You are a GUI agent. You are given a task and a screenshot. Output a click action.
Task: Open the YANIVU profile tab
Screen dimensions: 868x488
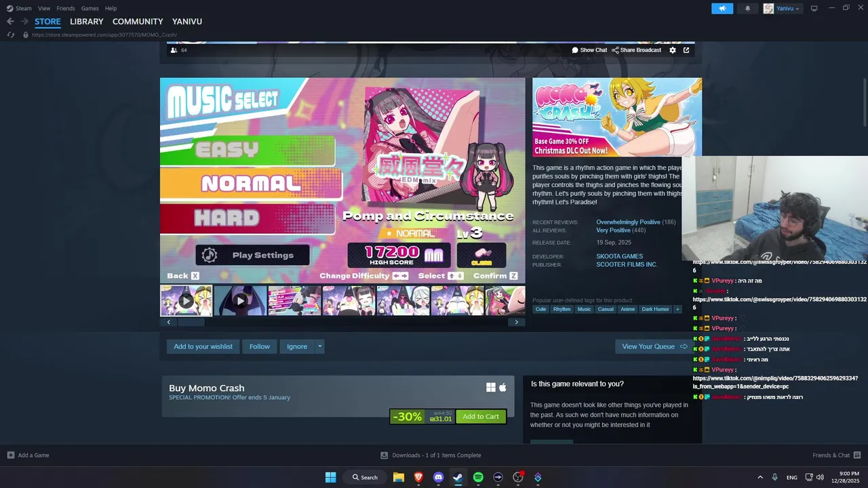[x=187, y=22]
